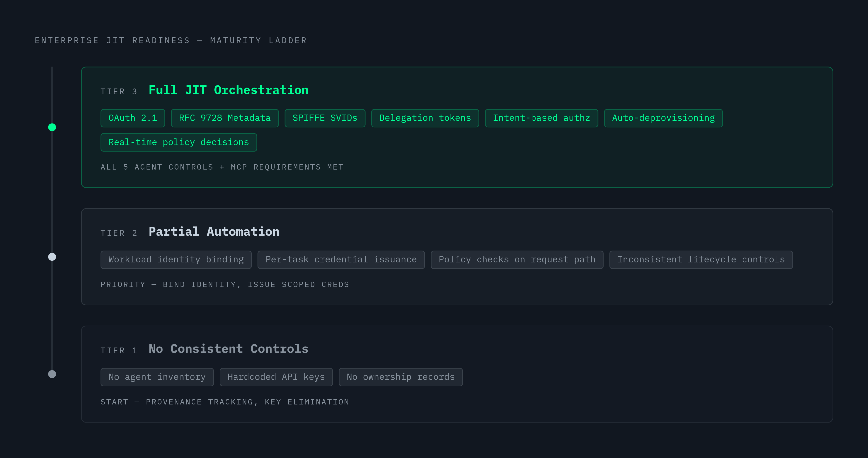Click the Full JIT Orchestration heading

229,90
